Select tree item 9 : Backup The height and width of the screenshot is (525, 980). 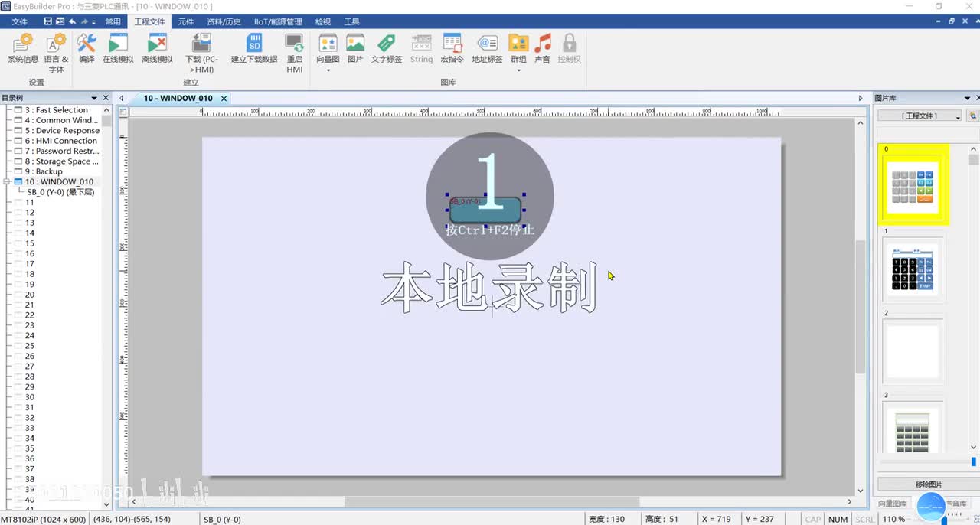tap(44, 171)
